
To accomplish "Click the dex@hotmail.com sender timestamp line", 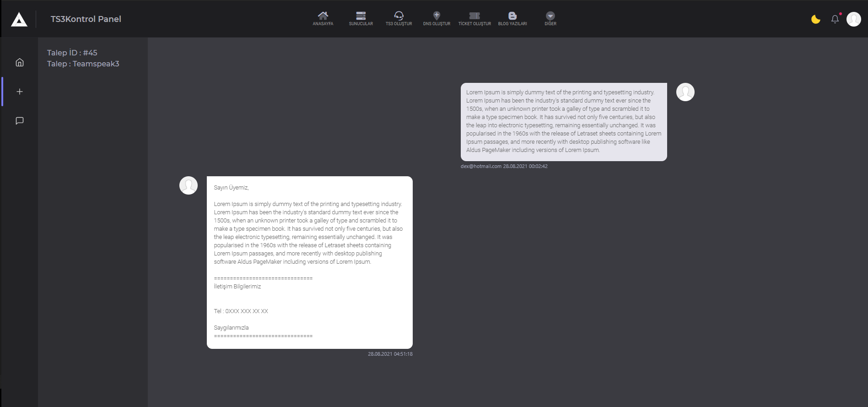I will (504, 166).
